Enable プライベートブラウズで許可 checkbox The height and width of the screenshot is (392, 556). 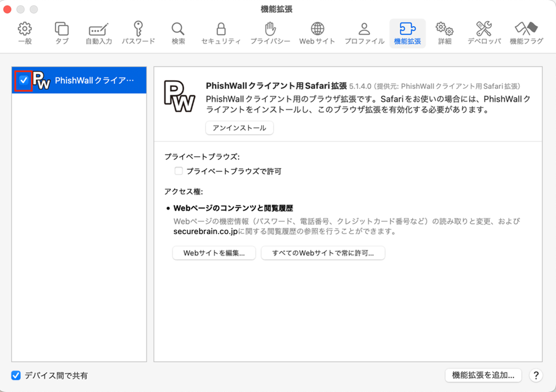pyautogui.click(x=178, y=171)
